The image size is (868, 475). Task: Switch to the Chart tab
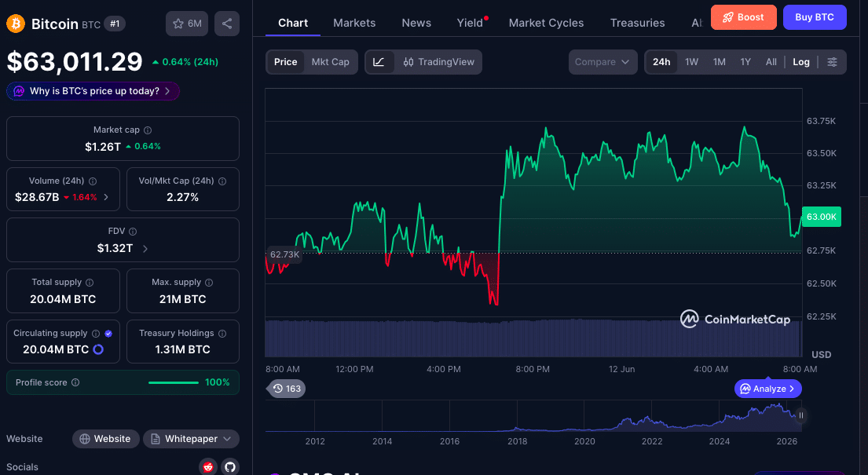(293, 23)
